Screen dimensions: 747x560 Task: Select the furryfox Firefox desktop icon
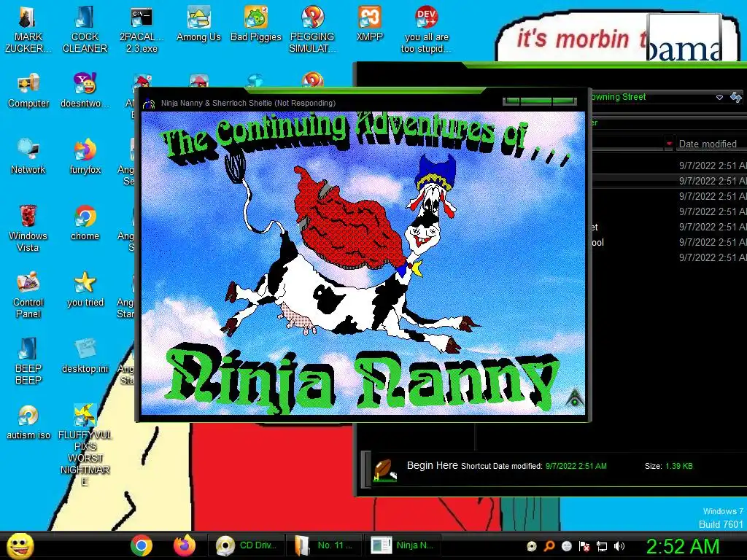[x=85, y=157]
